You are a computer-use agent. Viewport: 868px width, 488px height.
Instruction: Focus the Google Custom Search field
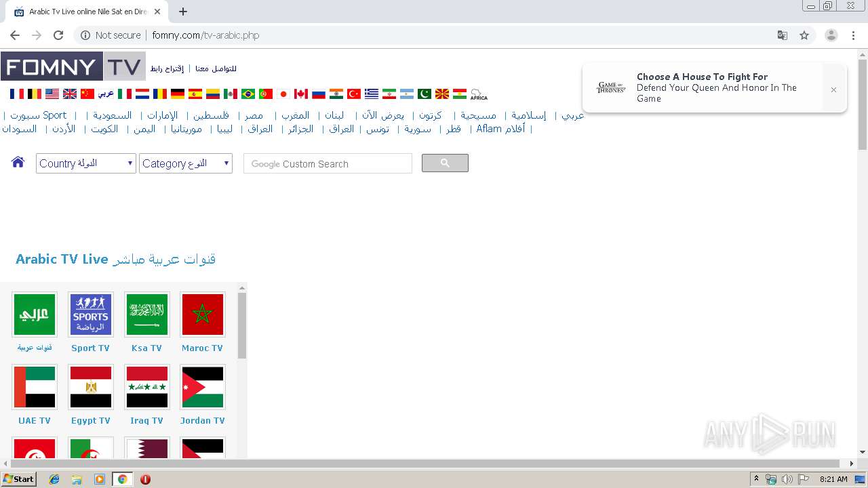(328, 163)
